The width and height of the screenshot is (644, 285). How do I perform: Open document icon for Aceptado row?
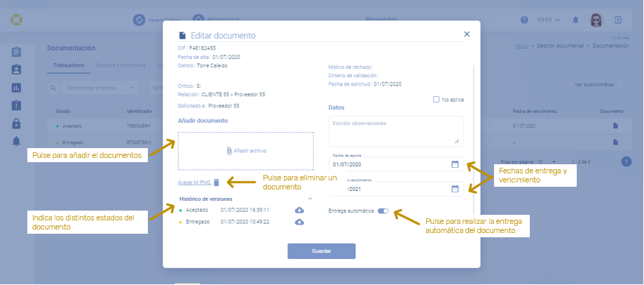615,126
